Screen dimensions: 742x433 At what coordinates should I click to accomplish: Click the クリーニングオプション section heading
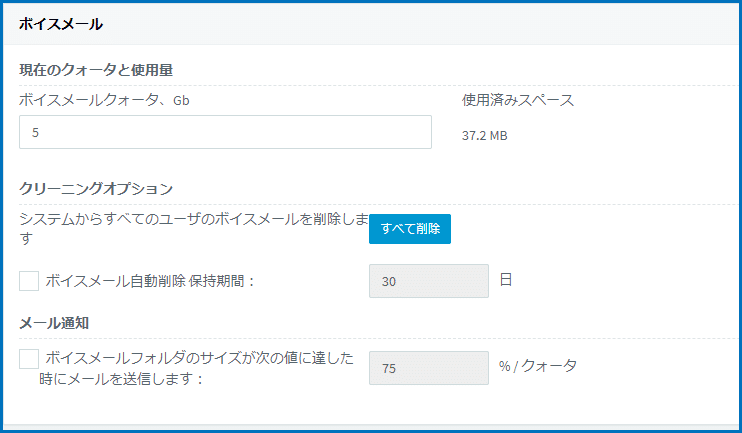(x=96, y=189)
